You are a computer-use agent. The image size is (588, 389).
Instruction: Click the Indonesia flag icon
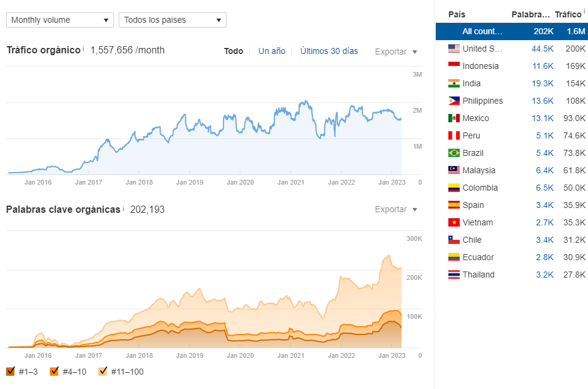pos(454,66)
